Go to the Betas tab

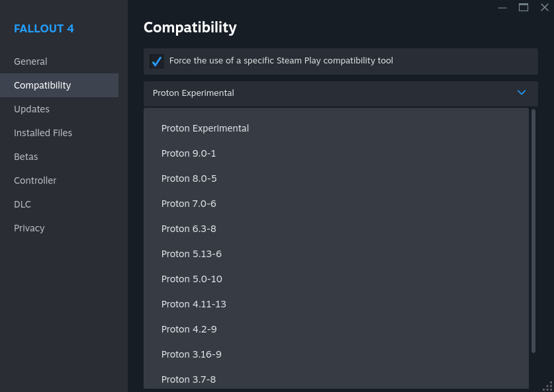click(26, 157)
